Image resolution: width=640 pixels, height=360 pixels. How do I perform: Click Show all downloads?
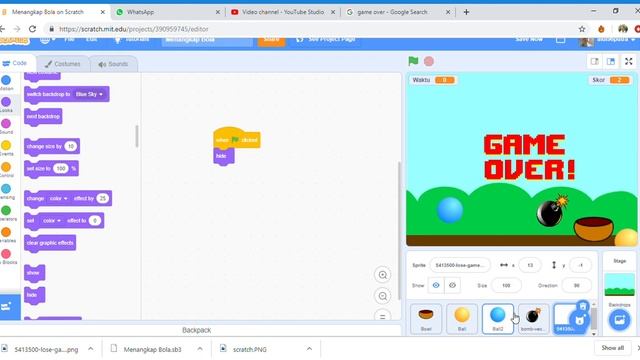[x=612, y=348]
